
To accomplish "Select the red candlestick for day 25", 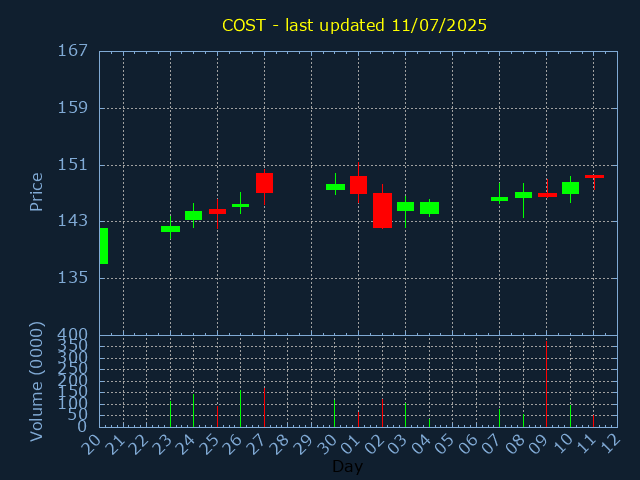I will 217,211.
